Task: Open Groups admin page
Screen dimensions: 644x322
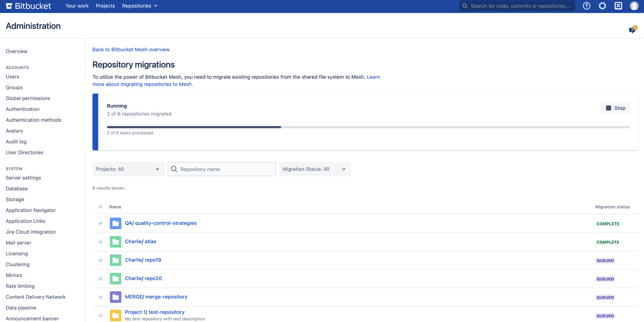Action: tap(14, 87)
